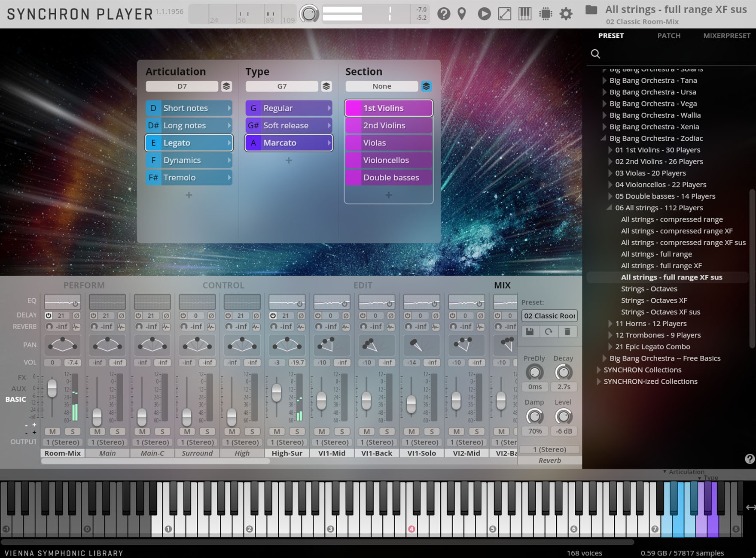Select the Tremolo articulation
The image size is (756, 558).
189,178
